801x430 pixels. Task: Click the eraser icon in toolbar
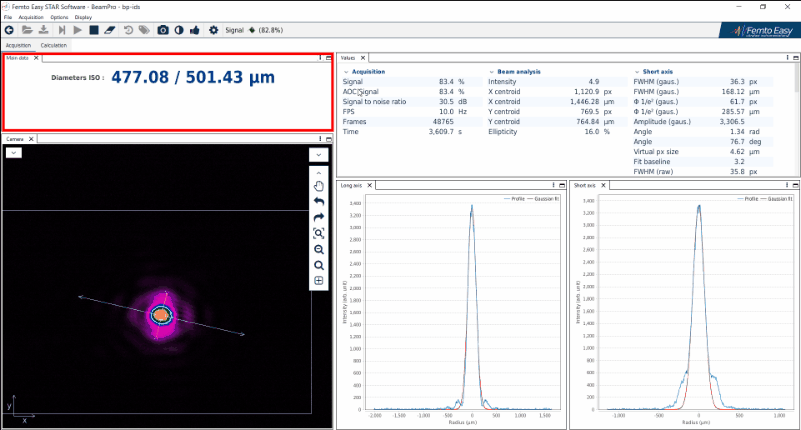[109, 30]
